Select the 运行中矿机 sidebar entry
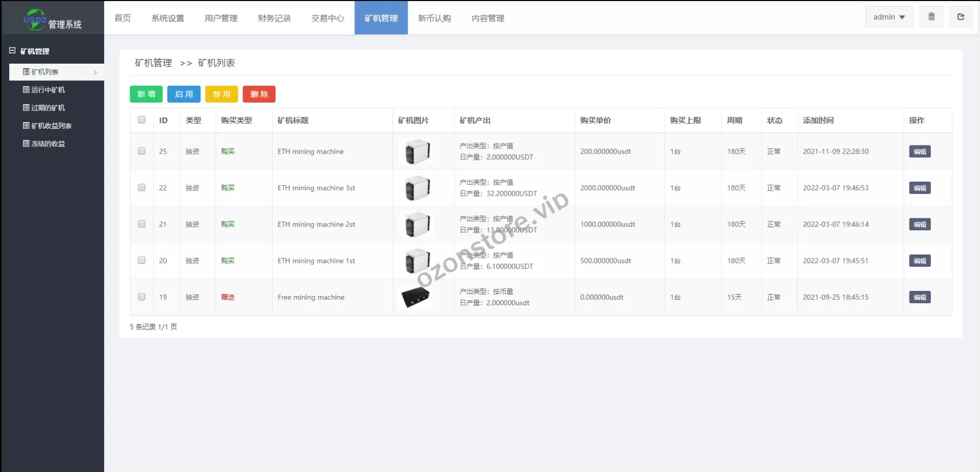980x472 pixels. pos(48,90)
